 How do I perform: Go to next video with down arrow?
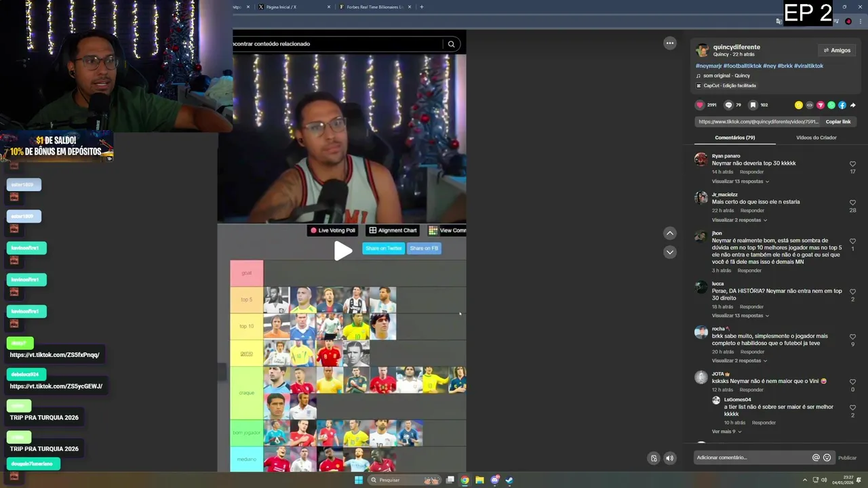click(670, 252)
